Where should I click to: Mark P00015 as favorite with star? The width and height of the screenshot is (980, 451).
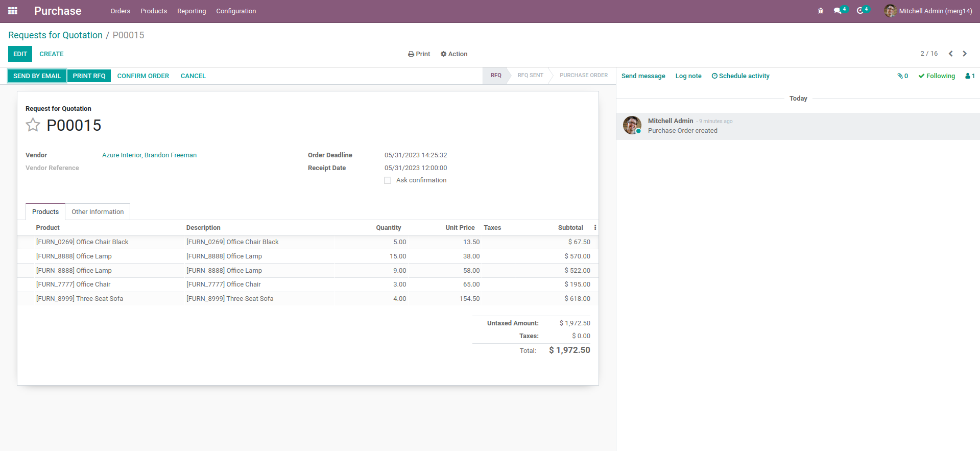[x=33, y=125]
